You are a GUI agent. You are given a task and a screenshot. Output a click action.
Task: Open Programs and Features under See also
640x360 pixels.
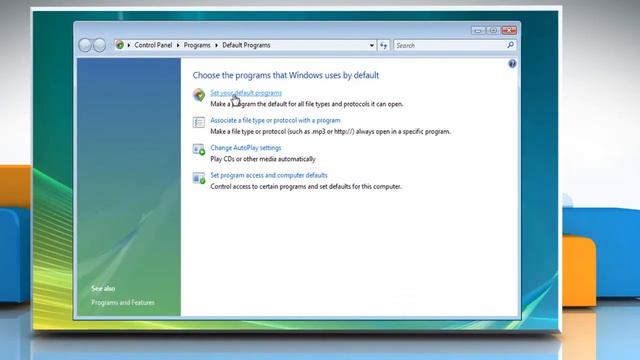tap(123, 302)
